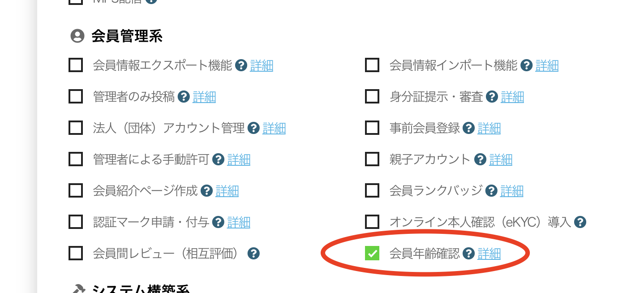Enable the 会員情報インポート機能 checkbox
Screen dimensions: 644x293
tap(371, 65)
